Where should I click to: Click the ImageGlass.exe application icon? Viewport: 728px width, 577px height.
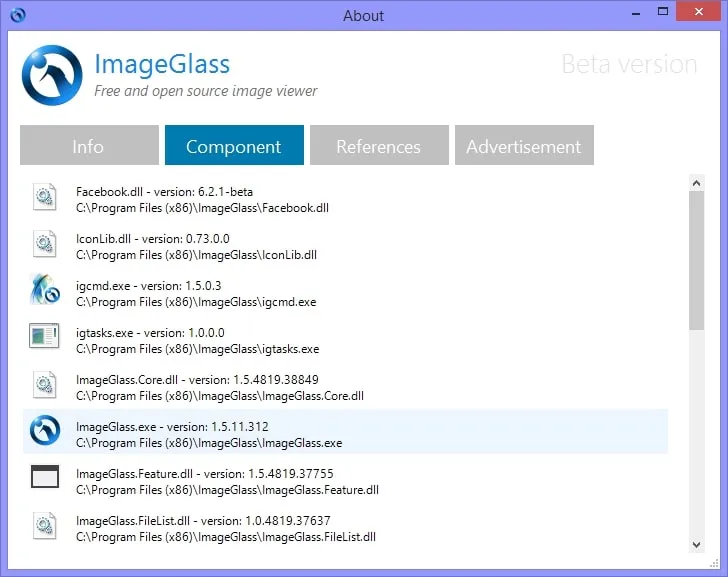pyautogui.click(x=45, y=430)
